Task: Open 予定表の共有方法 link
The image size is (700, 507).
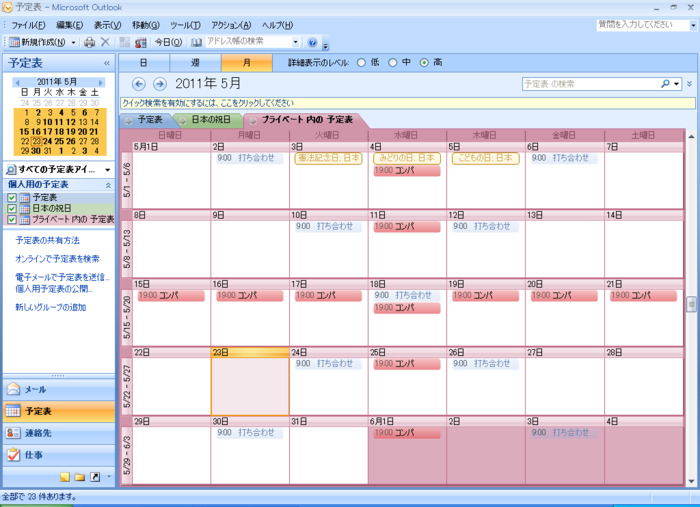Action: pos(47,241)
